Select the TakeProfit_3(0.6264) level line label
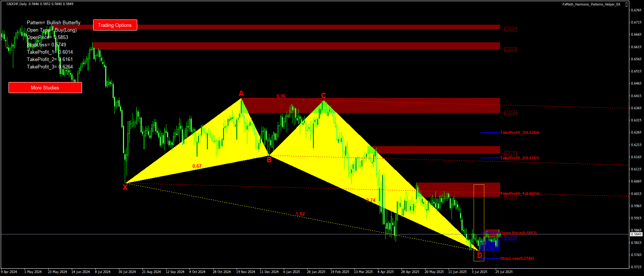644x276 pixels. click(x=520, y=132)
